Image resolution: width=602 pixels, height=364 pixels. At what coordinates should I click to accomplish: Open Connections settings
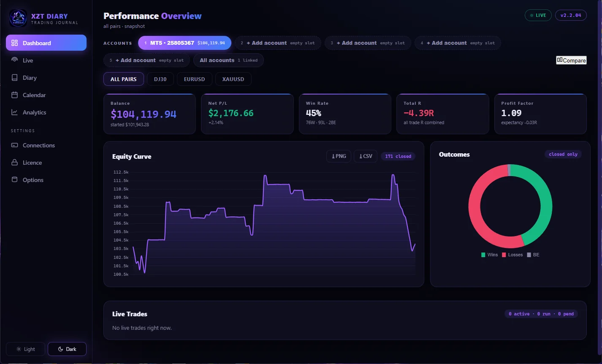coord(46,145)
